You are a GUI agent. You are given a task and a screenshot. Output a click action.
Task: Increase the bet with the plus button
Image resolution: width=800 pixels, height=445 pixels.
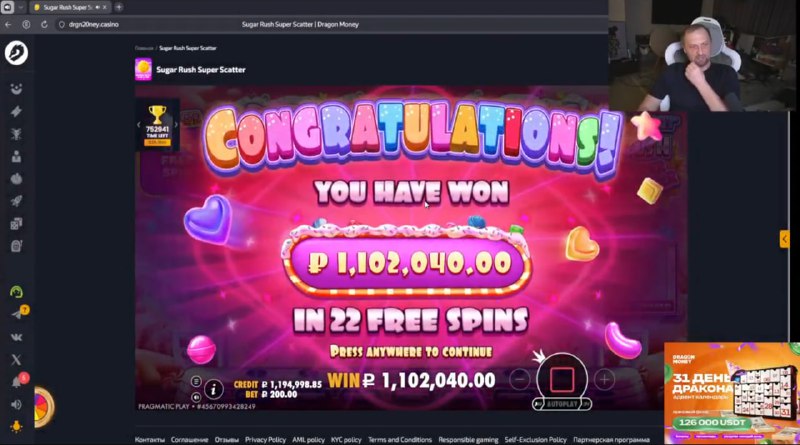605,380
